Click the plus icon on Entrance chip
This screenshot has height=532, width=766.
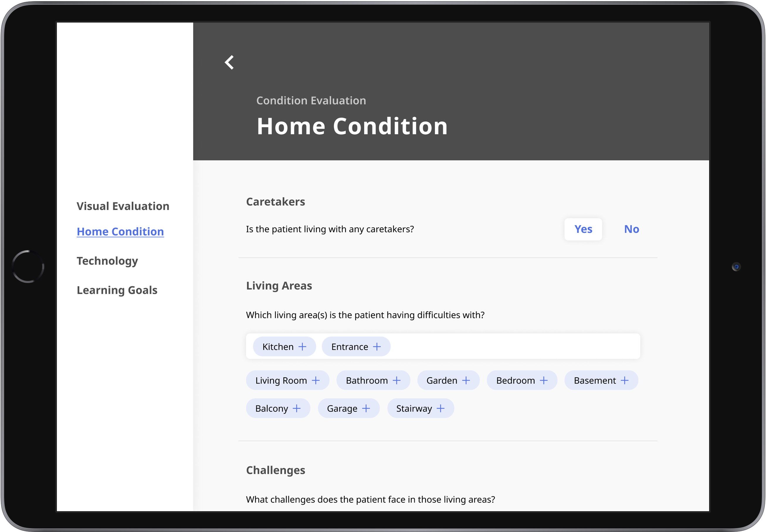coord(377,347)
